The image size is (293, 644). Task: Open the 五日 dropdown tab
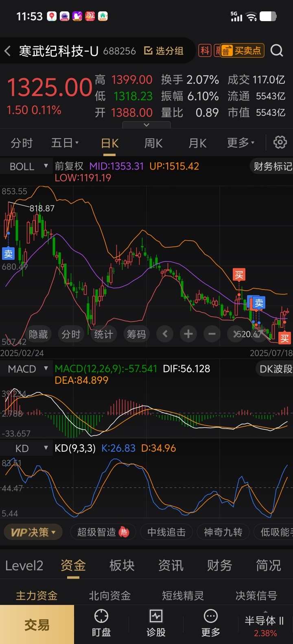click(65, 143)
